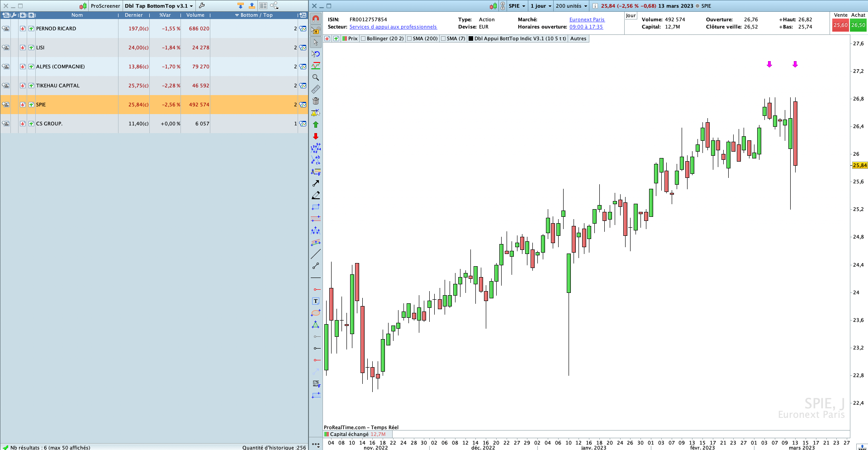This screenshot has height=450, width=868.
Task: Sort the list by Nom column
Action: pyautogui.click(x=77, y=15)
